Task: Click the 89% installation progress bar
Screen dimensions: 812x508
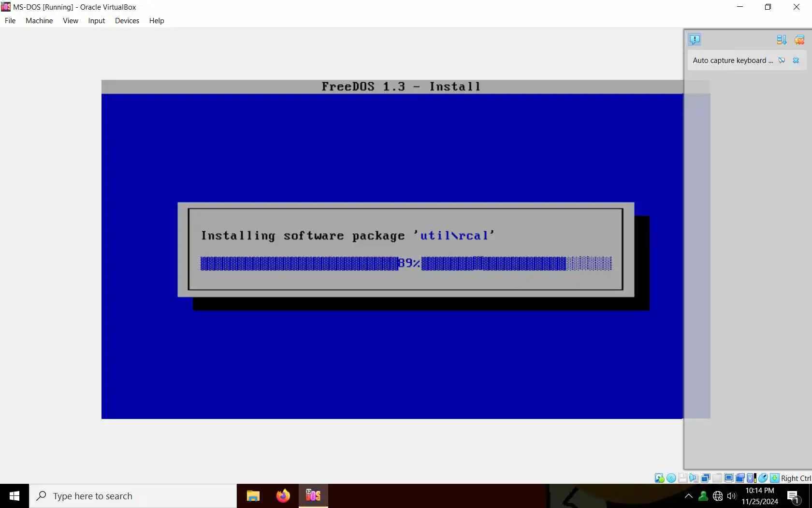Action: [x=406, y=263]
